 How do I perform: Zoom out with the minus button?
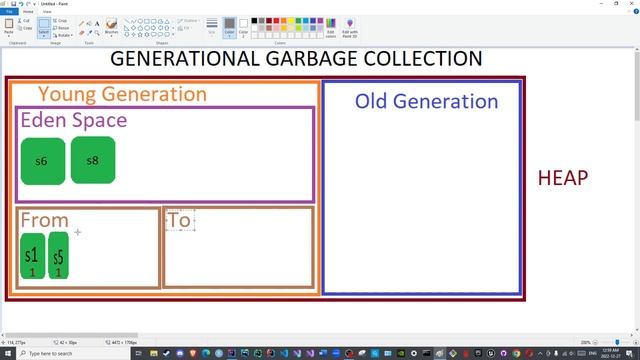[595, 342]
